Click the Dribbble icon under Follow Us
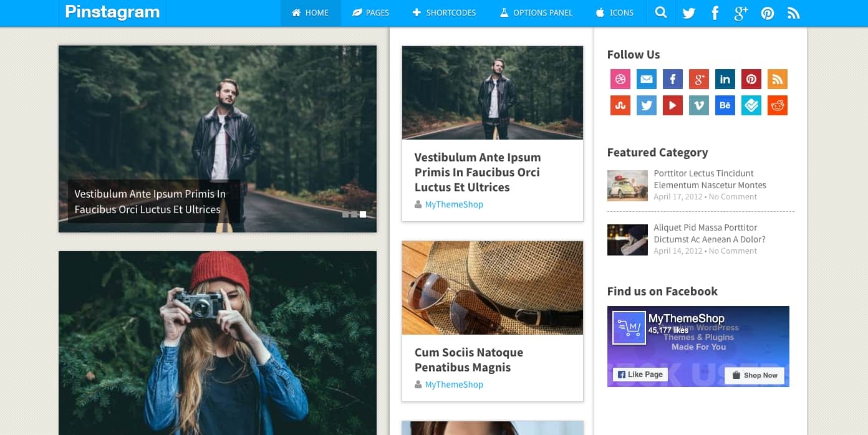This screenshot has height=435, width=868. point(620,79)
